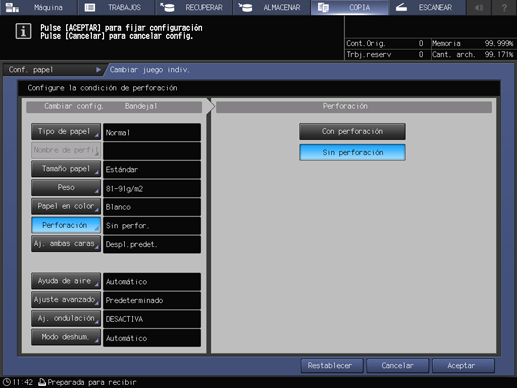Open Modo deshum. setting
Screen dimensions: 517x388
[x=66, y=337]
